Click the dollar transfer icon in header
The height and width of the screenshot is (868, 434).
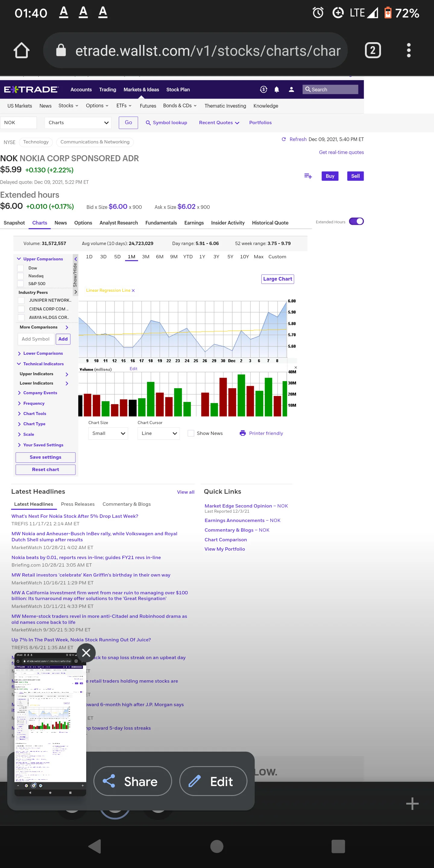point(263,89)
